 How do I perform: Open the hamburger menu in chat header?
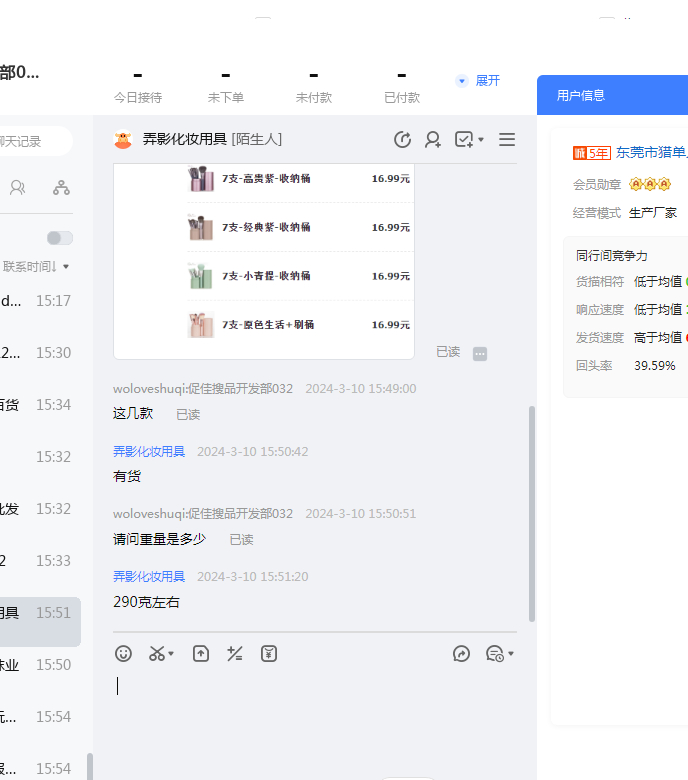pos(507,140)
